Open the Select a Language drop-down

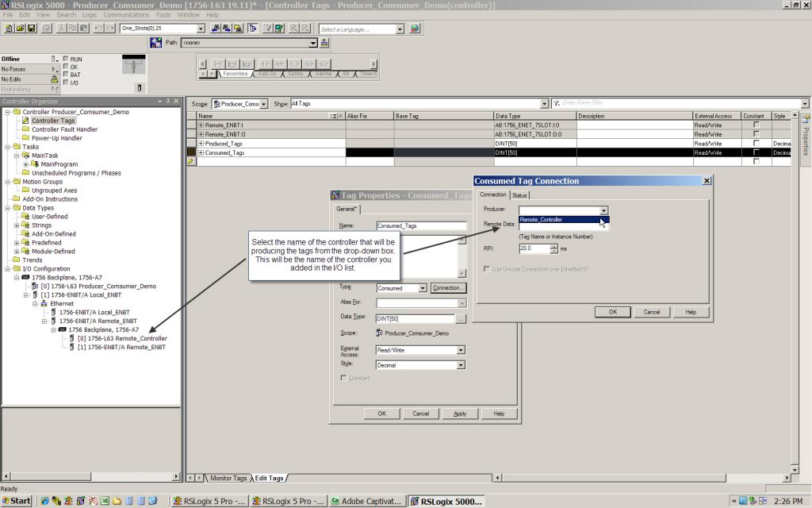(400, 29)
